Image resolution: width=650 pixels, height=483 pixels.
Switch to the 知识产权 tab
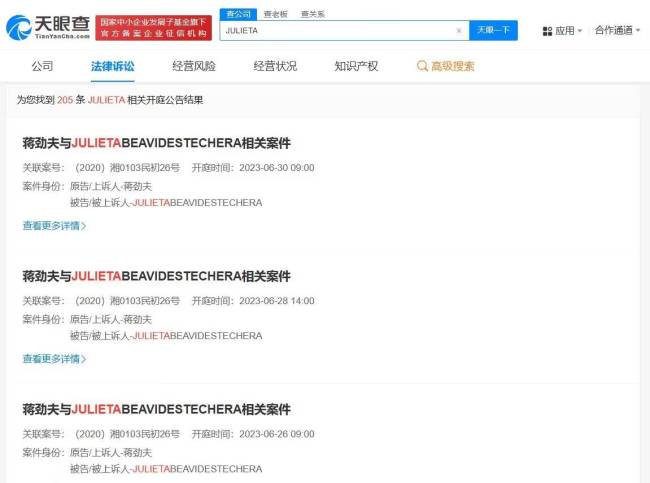click(x=356, y=66)
